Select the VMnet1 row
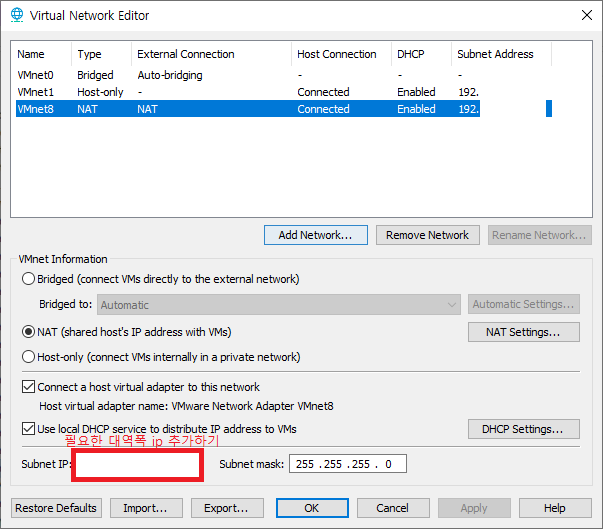This screenshot has height=529, width=603. click(x=285, y=92)
